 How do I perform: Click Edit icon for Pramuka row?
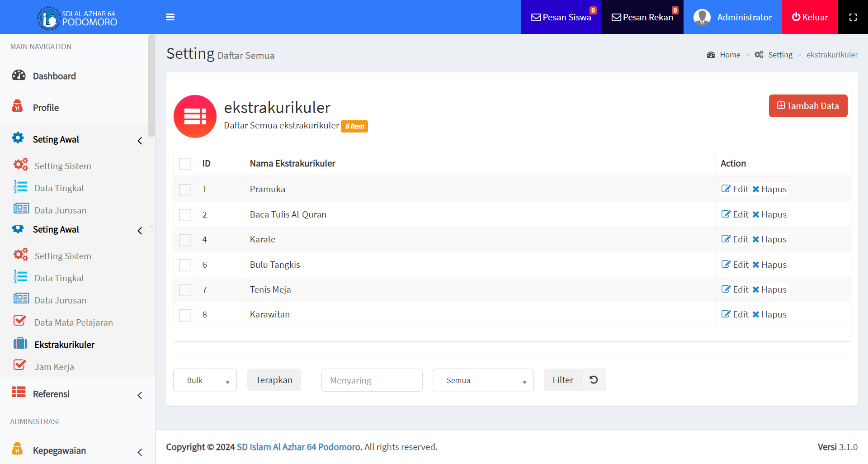[x=726, y=189]
